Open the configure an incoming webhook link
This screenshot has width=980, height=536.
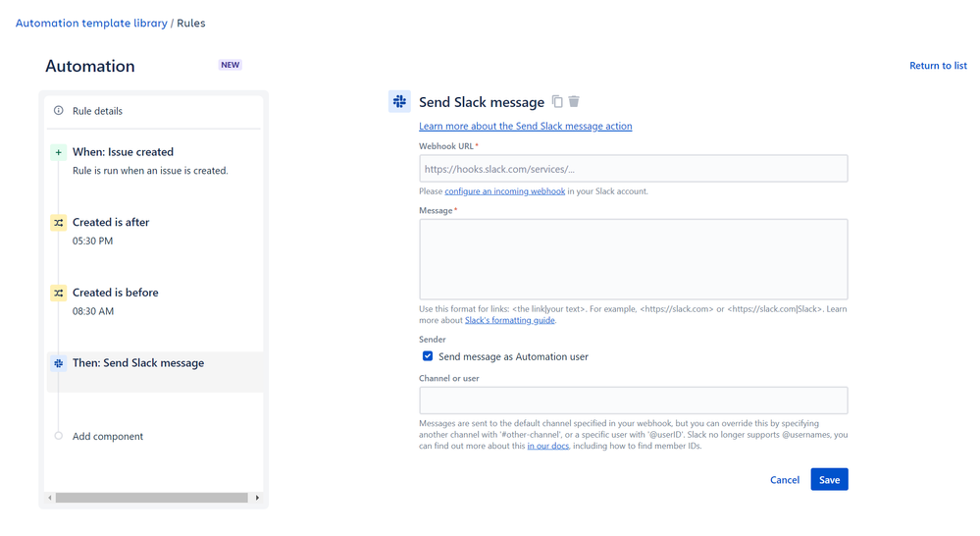pyautogui.click(x=504, y=191)
